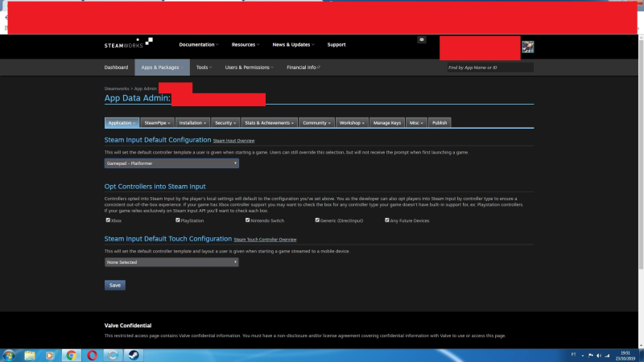
Task: Toggle Any Future Devices checkbox
Action: tap(387, 220)
